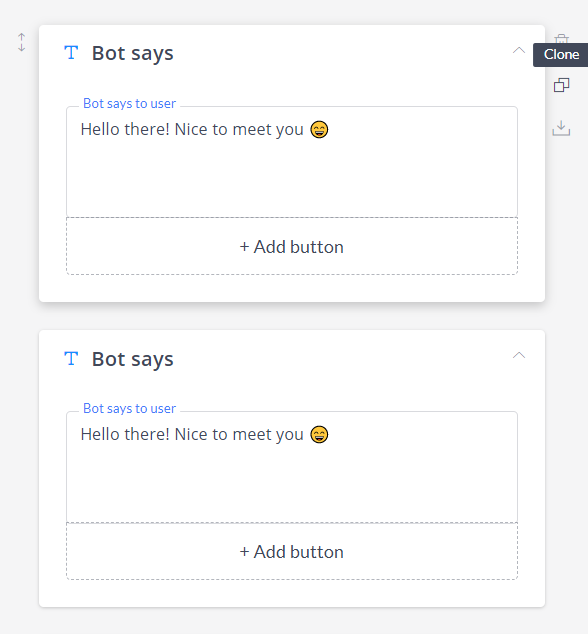
Task: Click the download icon beside first card
Action: click(561, 128)
